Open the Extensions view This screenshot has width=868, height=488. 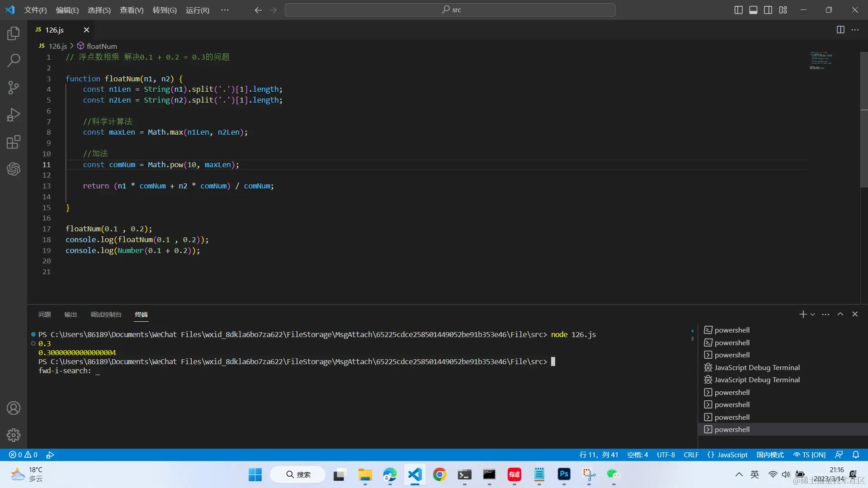14,142
